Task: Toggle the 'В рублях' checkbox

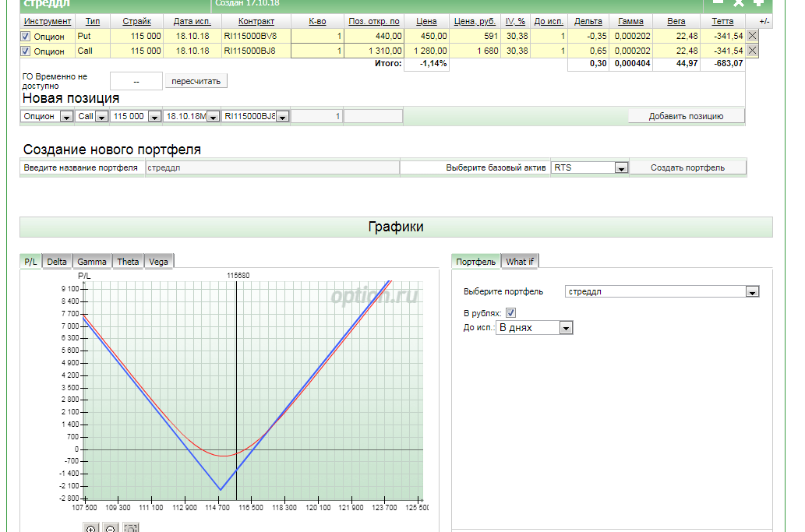Action: pyautogui.click(x=511, y=313)
